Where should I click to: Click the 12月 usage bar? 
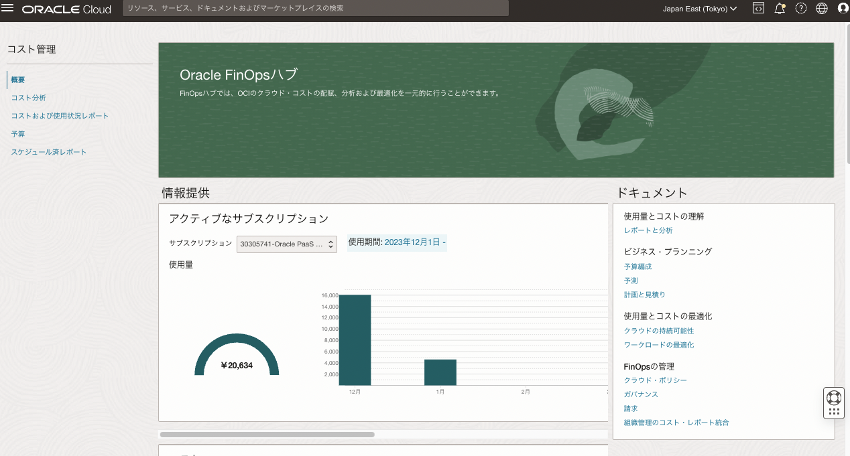(355, 340)
